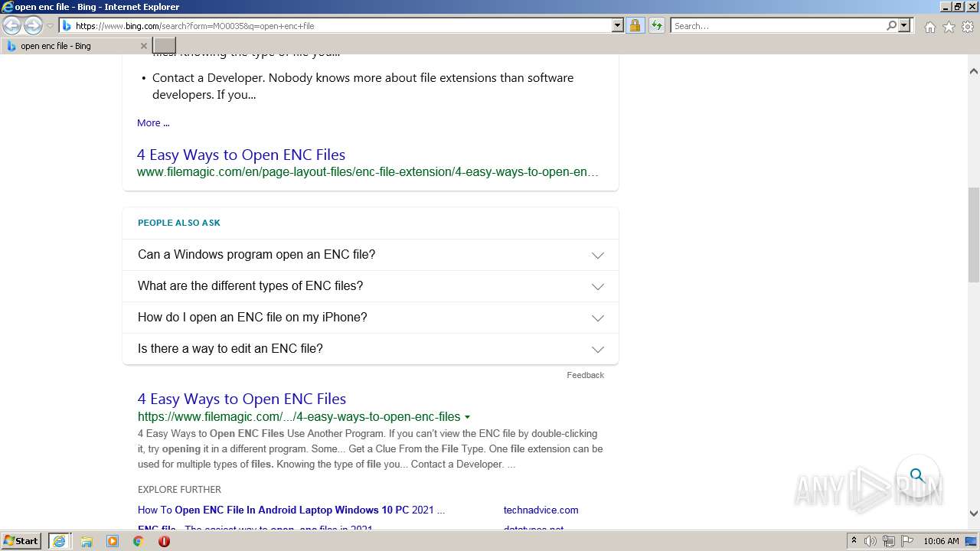Restore the browser window size button
Image resolution: width=980 pixels, height=551 pixels.
tap(958, 7)
